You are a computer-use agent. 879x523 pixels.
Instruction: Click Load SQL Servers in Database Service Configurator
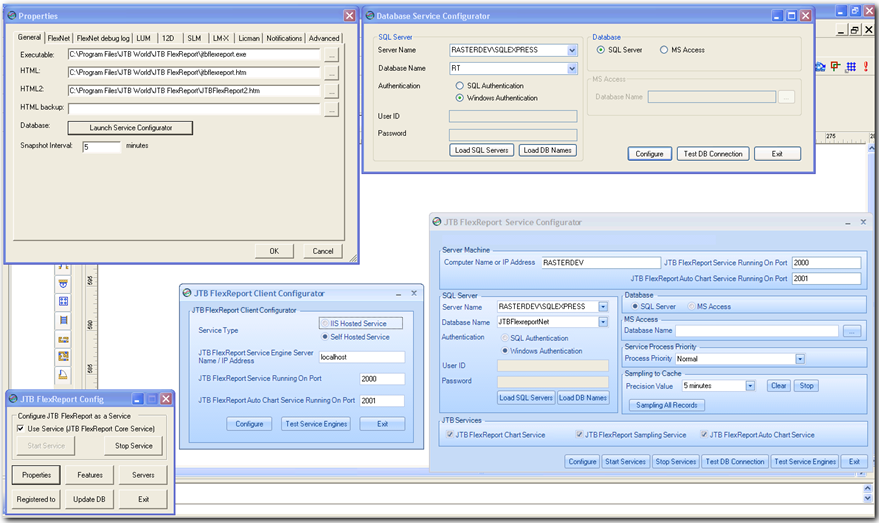tap(482, 150)
